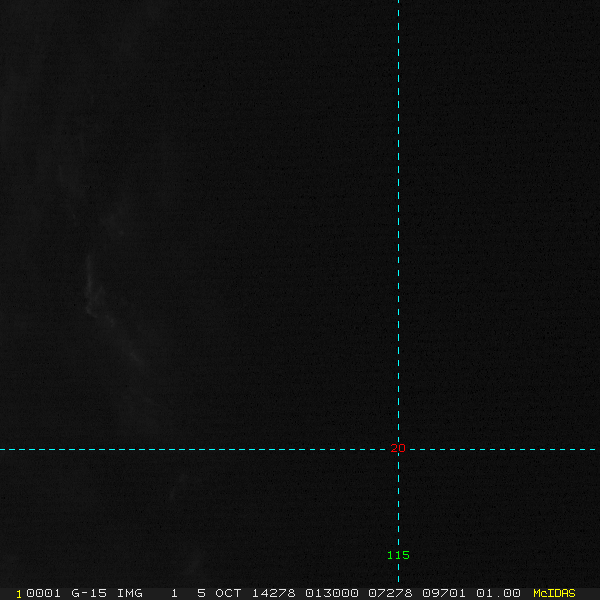Select the OCT month text
The width and height of the screenshot is (600, 600).
[228, 593]
